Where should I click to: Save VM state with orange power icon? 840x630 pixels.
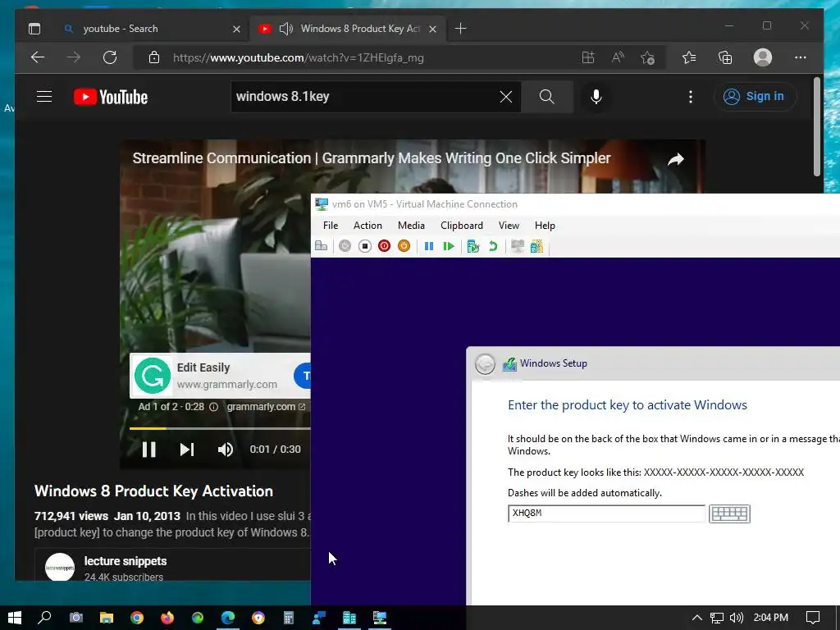pos(404,246)
